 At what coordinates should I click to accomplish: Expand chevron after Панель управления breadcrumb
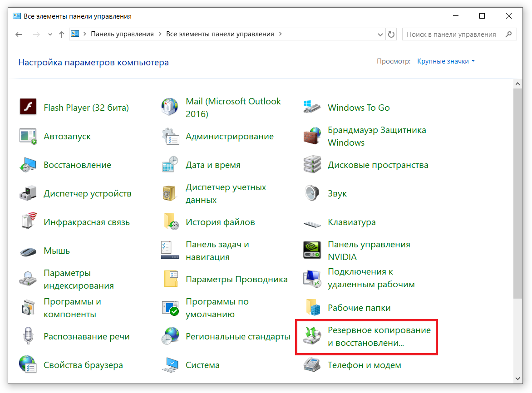[x=160, y=34]
